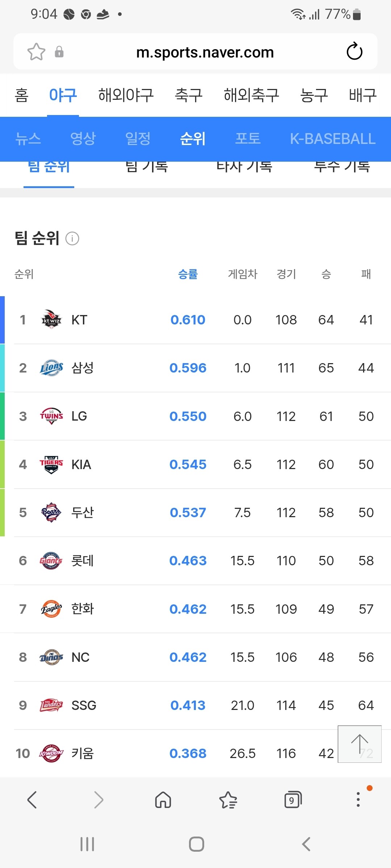Viewport: 391px width, 868px height.
Task: Open Android recent apps button
Action: tap(87, 844)
